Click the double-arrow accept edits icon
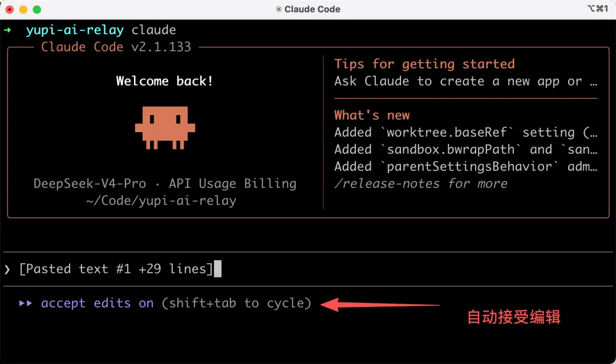This screenshot has height=364, width=616. (26, 303)
